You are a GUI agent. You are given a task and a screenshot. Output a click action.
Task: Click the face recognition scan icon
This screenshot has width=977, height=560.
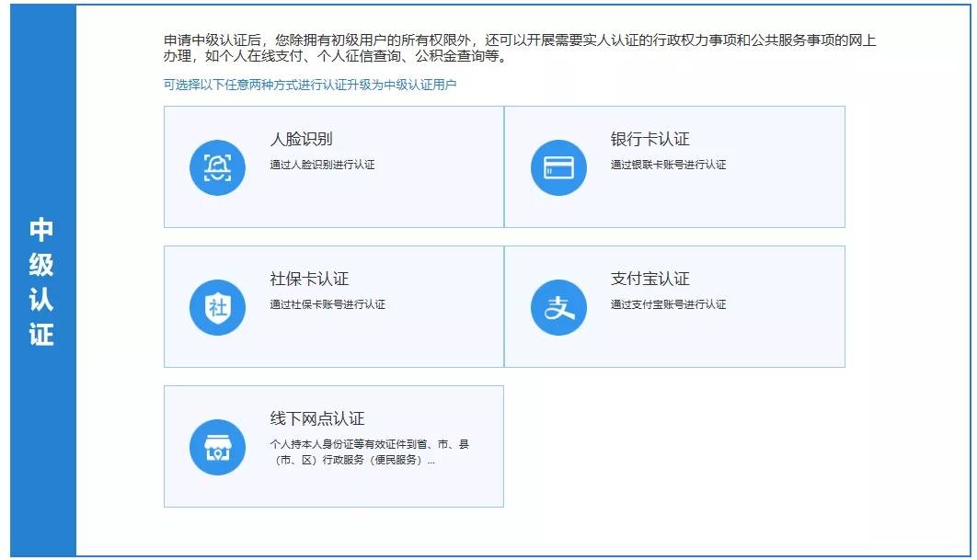[x=217, y=167]
